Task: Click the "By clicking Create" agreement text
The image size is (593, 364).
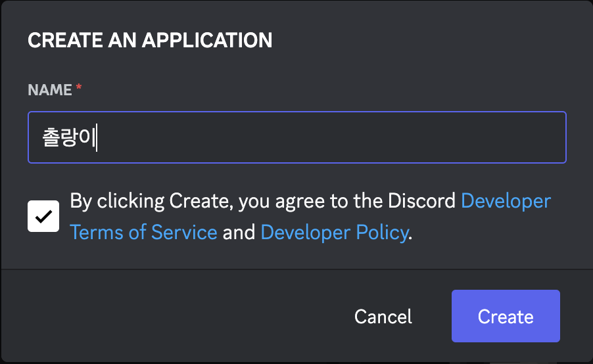Action: [150, 201]
